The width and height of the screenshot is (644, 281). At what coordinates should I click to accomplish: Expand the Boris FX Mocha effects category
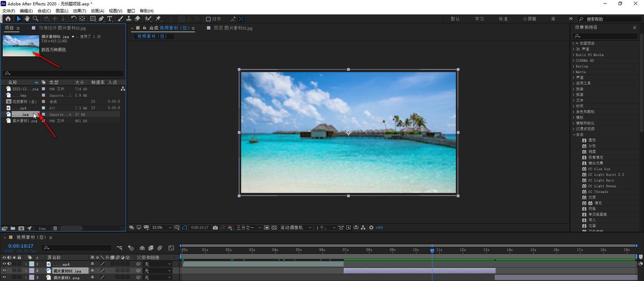tap(573, 55)
